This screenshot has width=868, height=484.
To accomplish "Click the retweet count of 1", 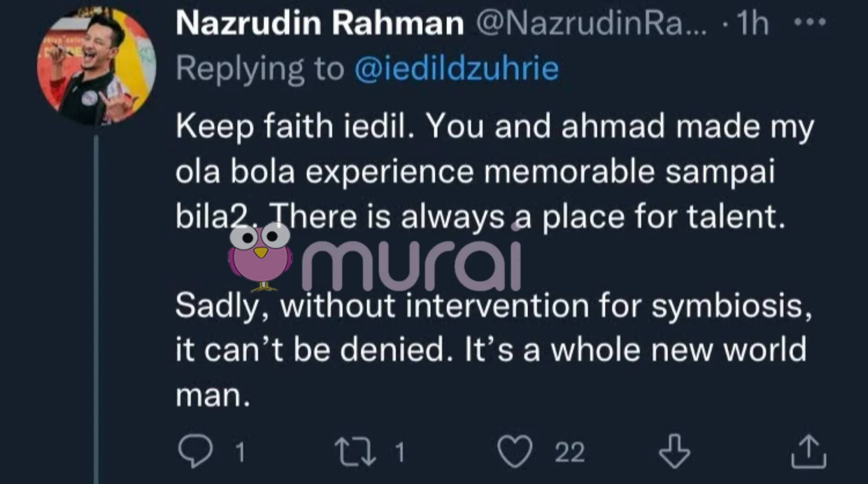I will coord(400,452).
